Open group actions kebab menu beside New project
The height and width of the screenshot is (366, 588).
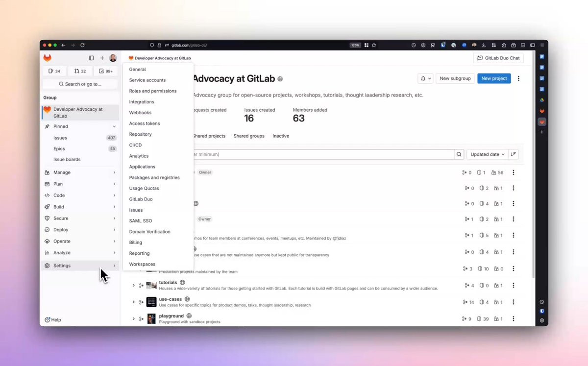click(519, 78)
